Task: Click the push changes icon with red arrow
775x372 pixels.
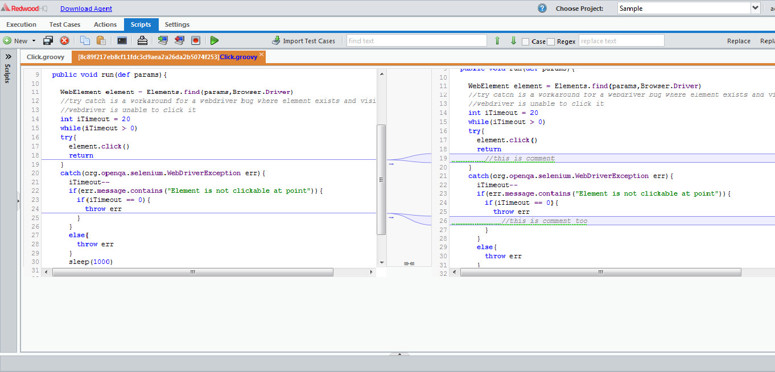Action: [x=179, y=41]
